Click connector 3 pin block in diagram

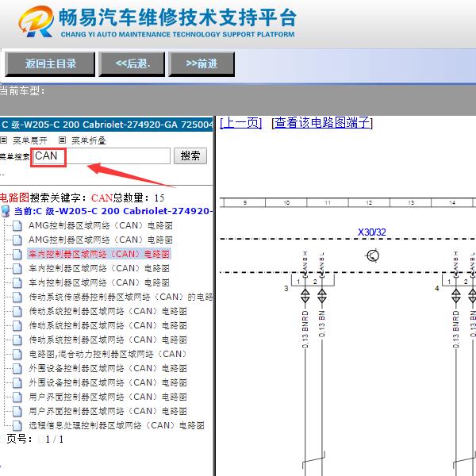(x=313, y=281)
